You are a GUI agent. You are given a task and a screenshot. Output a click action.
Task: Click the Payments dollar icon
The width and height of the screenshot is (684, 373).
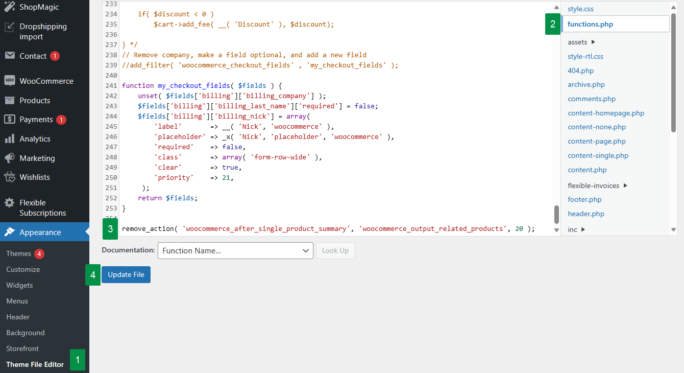click(x=10, y=119)
